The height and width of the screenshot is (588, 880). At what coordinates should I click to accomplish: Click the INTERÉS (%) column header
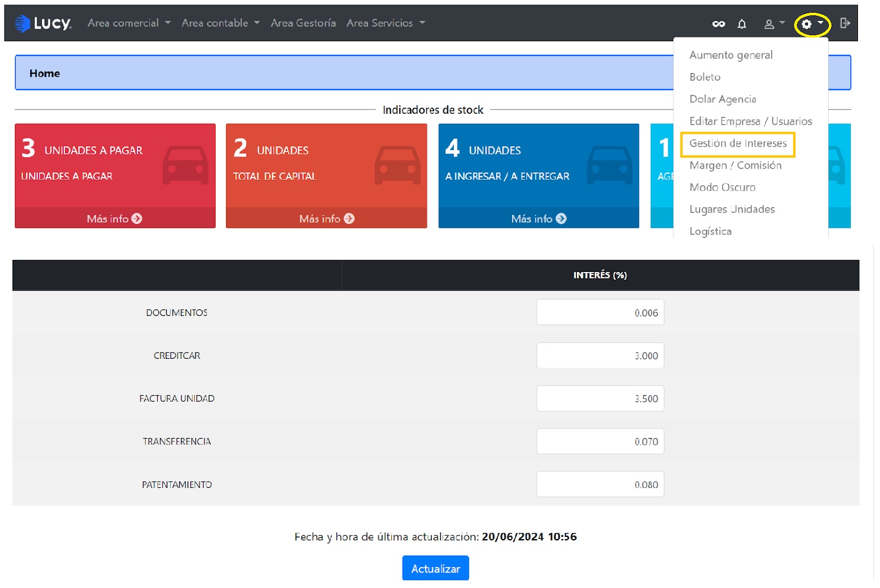coord(600,275)
